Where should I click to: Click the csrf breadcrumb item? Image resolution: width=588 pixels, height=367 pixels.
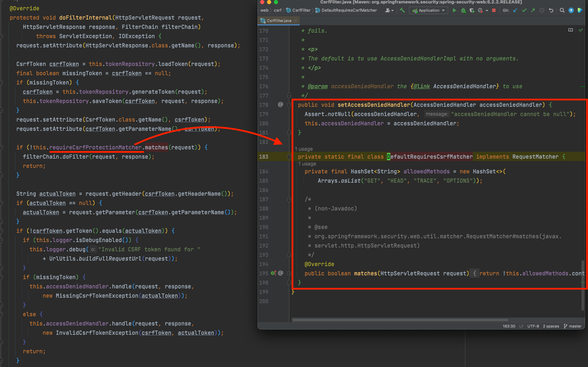pyautogui.click(x=277, y=10)
